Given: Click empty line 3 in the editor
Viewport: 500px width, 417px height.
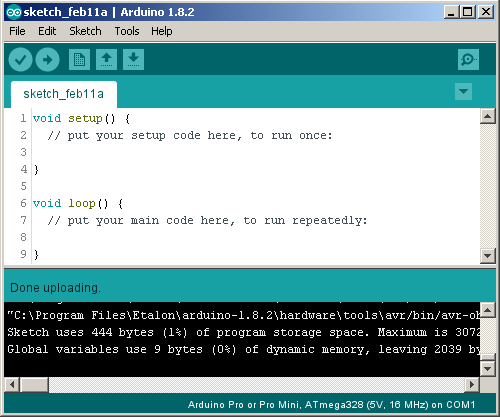Looking at the screenshot, I should pos(256,153).
